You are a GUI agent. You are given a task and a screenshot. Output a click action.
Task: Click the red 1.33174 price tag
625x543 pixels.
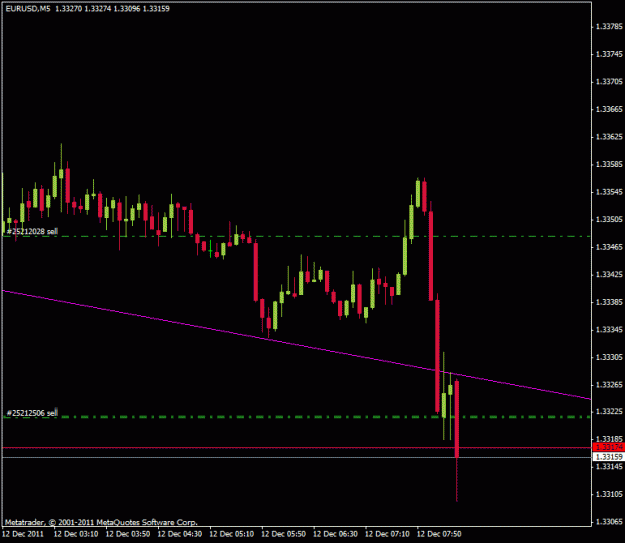[x=609, y=447]
